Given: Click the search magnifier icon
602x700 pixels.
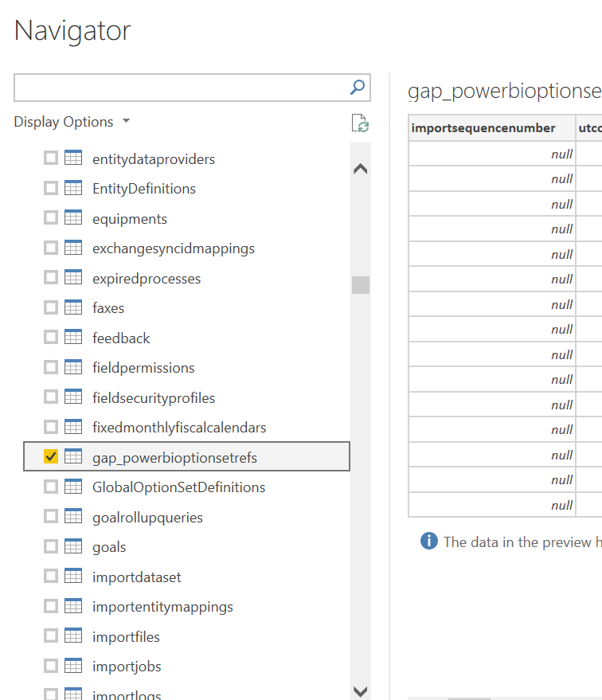Looking at the screenshot, I should pyautogui.click(x=358, y=87).
